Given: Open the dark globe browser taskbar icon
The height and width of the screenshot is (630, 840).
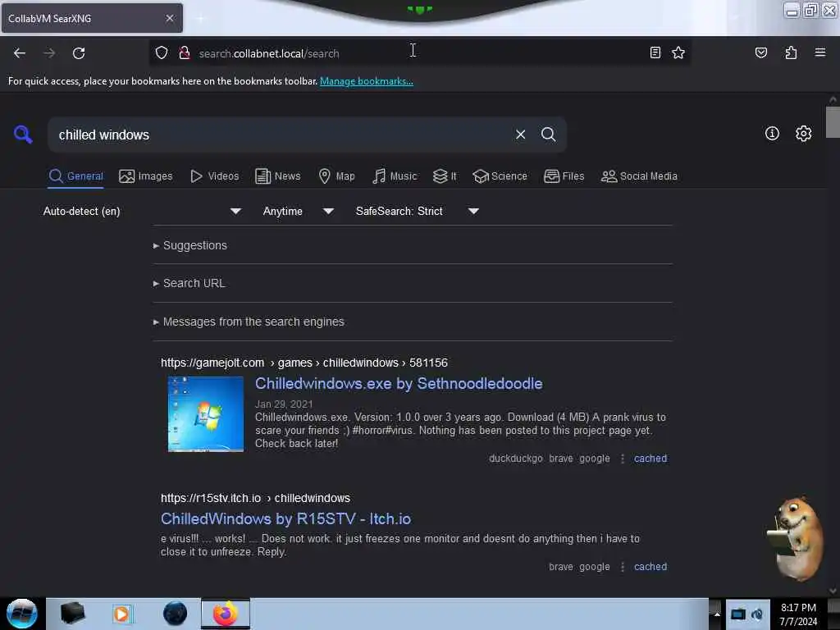Looking at the screenshot, I should [x=176, y=614].
